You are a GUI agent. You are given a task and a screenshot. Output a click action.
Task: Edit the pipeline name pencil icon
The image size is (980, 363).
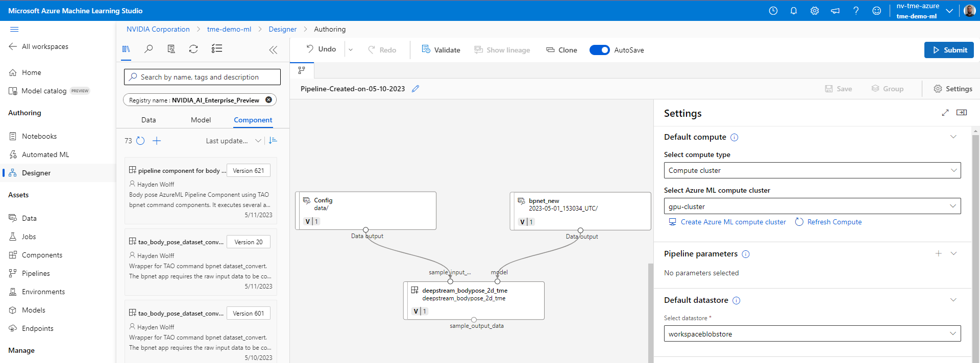pos(415,89)
